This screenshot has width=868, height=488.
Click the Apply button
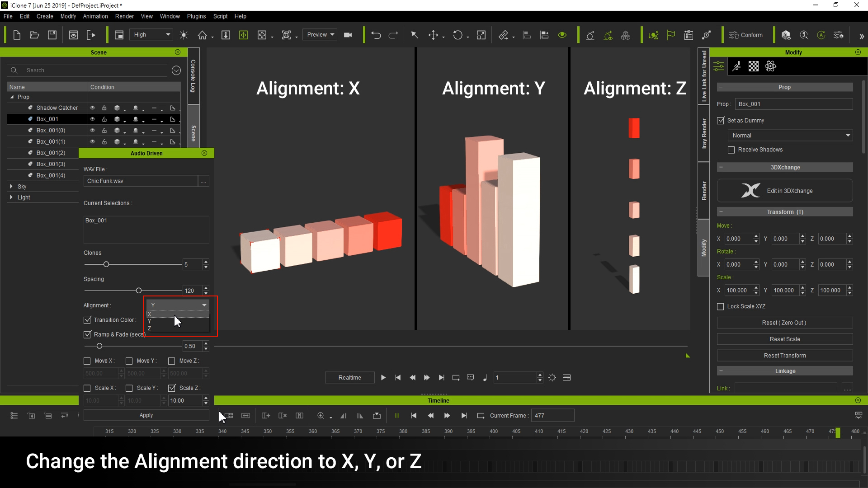146,415
